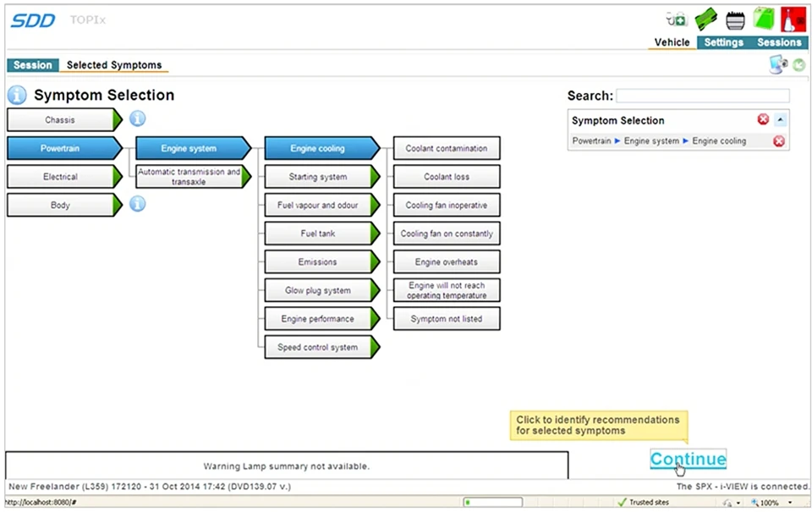Screen dimensions: 812x512
Task: Expand the Body category
Action: coord(65,205)
